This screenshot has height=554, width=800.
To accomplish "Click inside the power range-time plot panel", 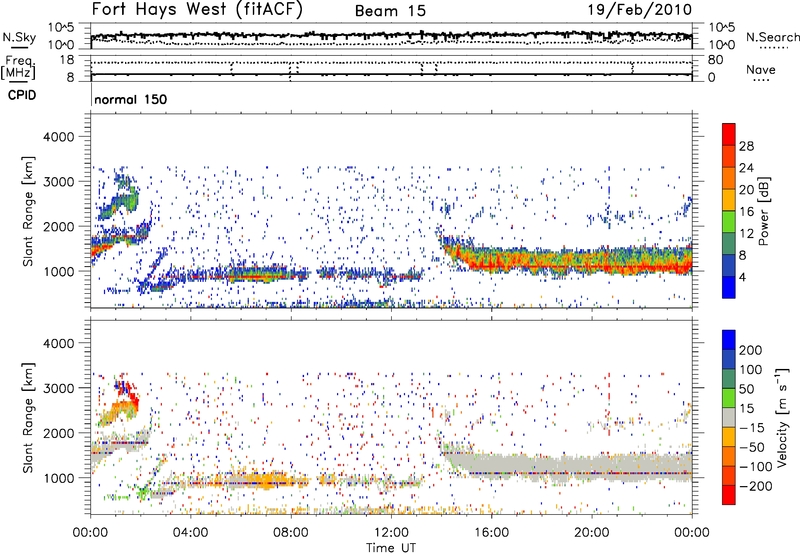I will point(391,211).
